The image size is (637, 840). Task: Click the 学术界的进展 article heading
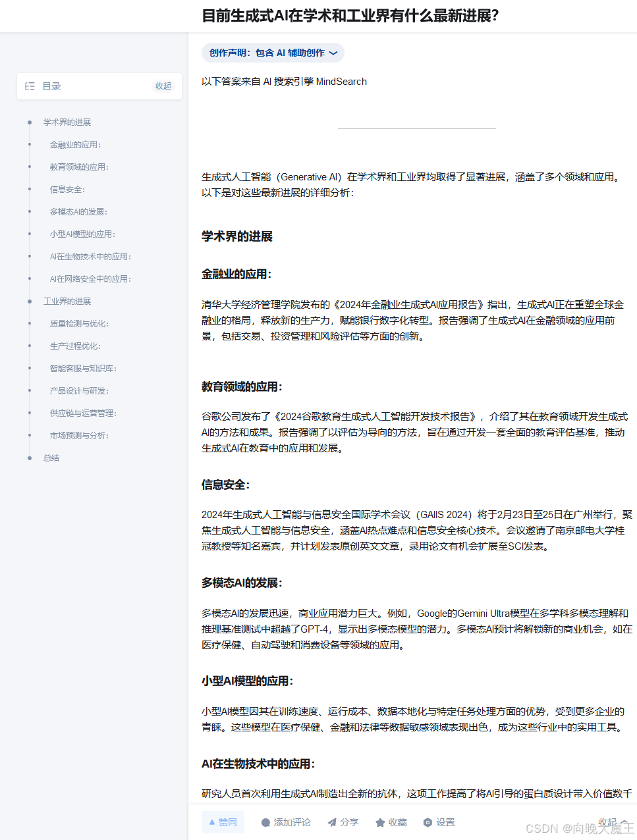(237, 236)
